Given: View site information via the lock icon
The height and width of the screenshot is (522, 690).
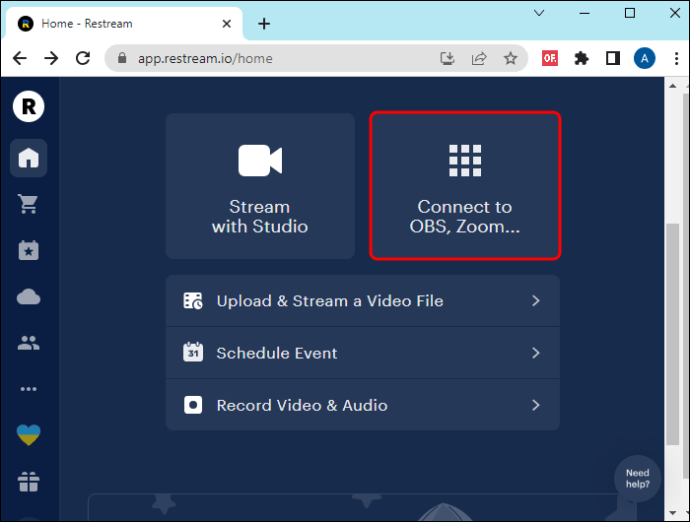Looking at the screenshot, I should pyautogui.click(x=122, y=58).
